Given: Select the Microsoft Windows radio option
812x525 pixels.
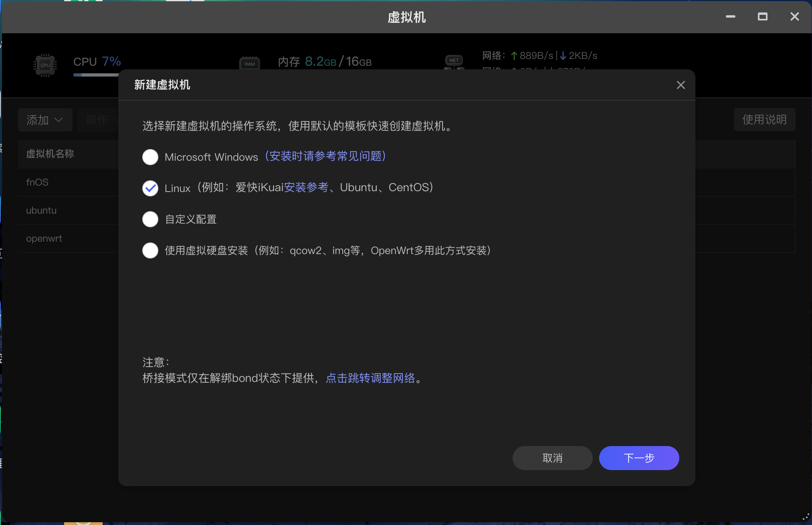Looking at the screenshot, I should pyautogui.click(x=150, y=157).
